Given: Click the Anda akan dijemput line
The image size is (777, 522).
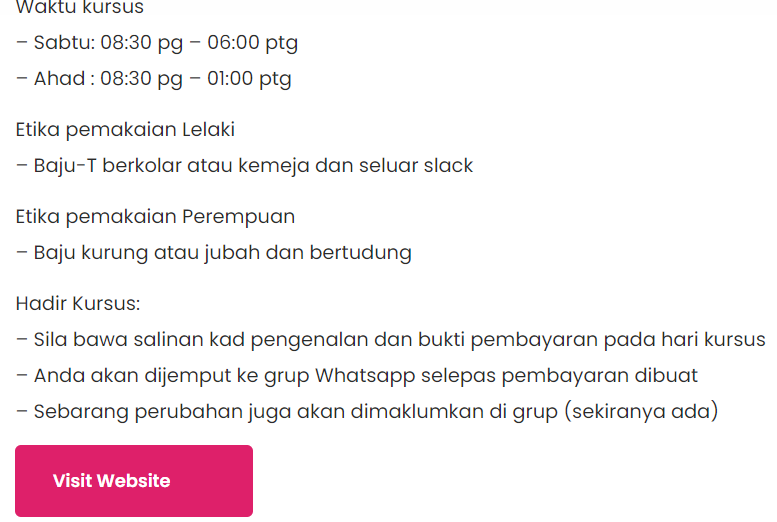Looking at the screenshot, I should coord(357,376).
